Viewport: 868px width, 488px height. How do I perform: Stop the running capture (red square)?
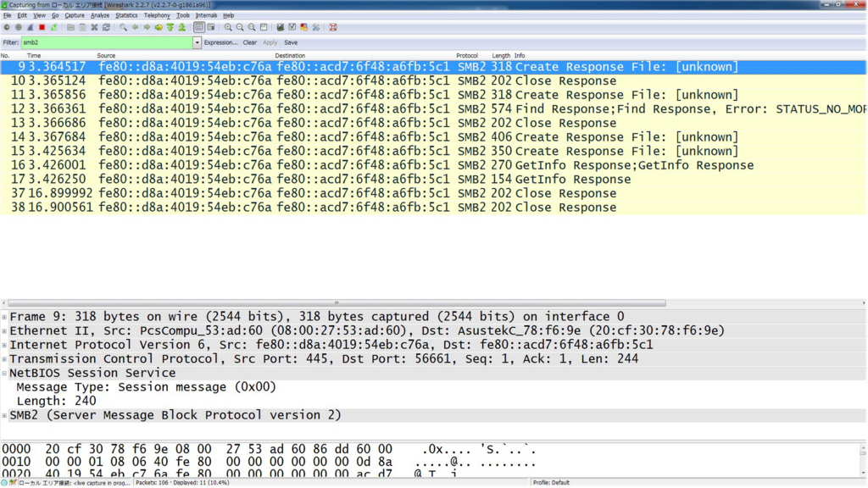click(x=42, y=27)
